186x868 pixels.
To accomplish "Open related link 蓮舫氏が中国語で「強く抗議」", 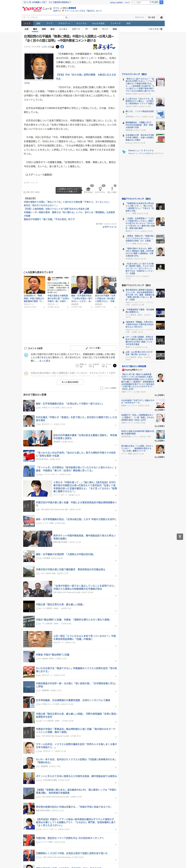I will (49, 219).
